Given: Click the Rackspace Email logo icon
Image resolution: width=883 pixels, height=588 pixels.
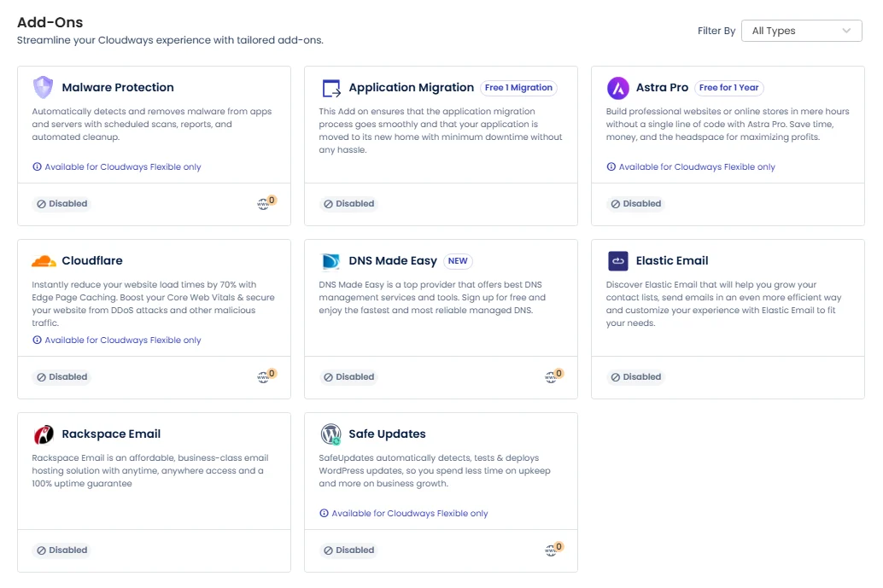Looking at the screenshot, I should 43,434.
